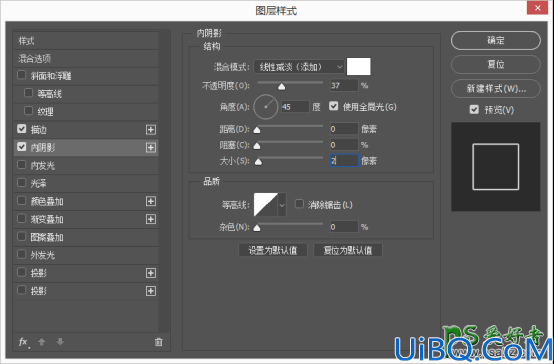Click the 确定 button
554x364 pixels.
click(496, 41)
